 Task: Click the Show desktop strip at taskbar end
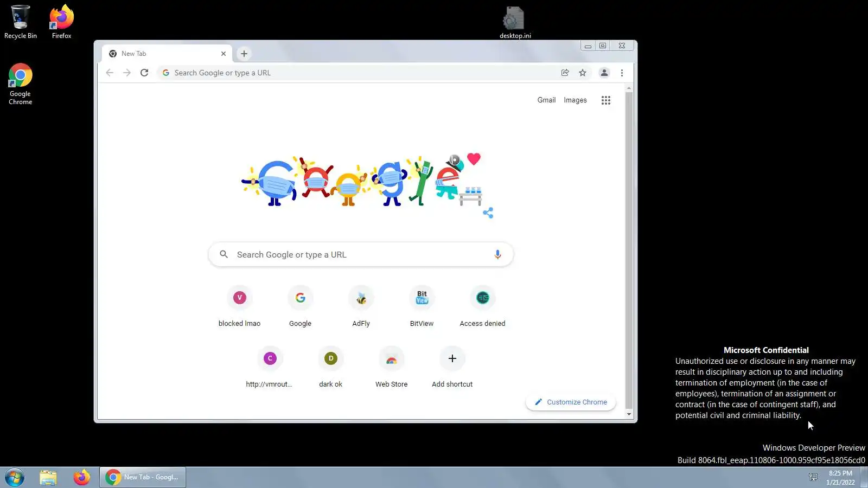(864, 477)
